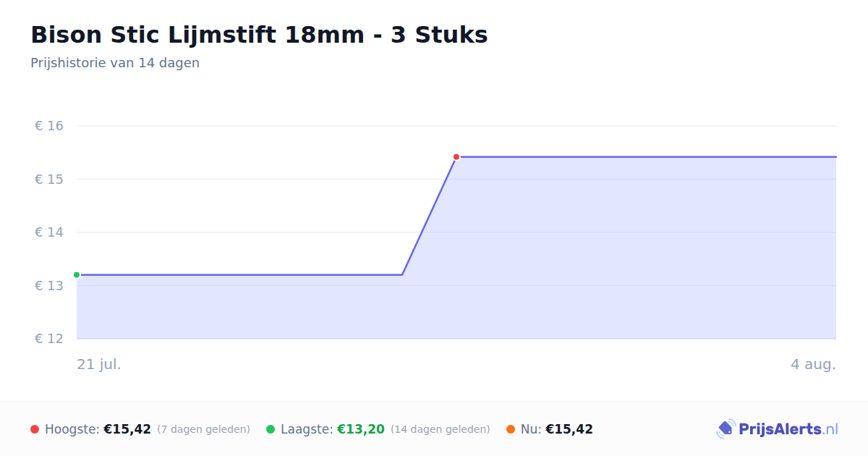Click the green Laagste legend dot
Image resolution: width=868 pixels, height=456 pixels.
[271, 429]
